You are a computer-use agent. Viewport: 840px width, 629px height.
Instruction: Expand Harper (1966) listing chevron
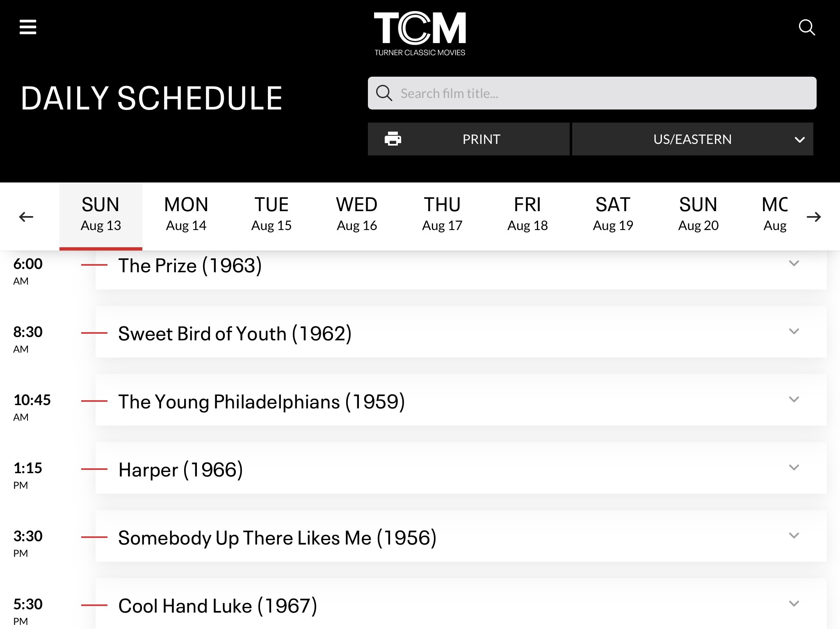click(794, 467)
